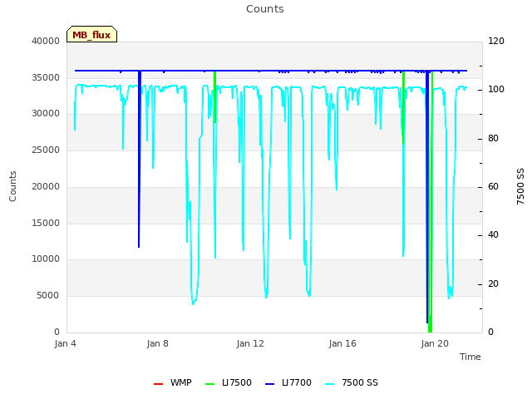Click the Time axis title
The height and width of the screenshot is (399, 532).
(x=470, y=357)
